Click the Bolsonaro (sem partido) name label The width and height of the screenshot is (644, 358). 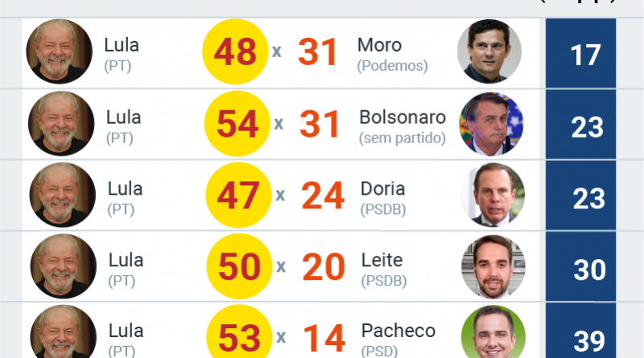(x=402, y=126)
